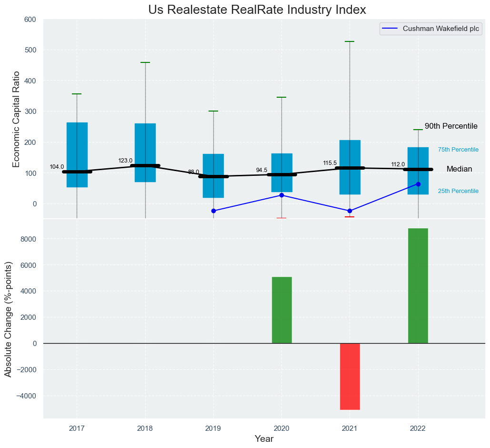The height and width of the screenshot is (448, 490).
Task: Click the 75th Percentile annotation text
Action: pyautogui.click(x=458, y=150)
